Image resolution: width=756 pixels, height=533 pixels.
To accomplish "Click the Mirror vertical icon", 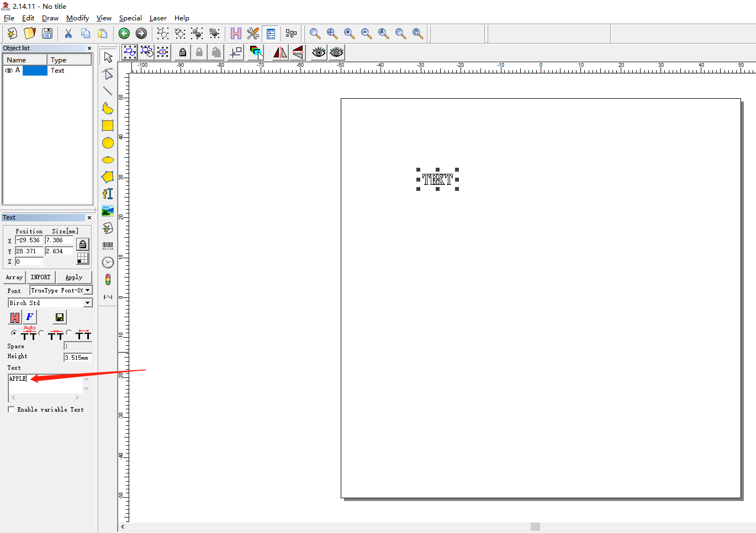I will [x=298, y=52].
